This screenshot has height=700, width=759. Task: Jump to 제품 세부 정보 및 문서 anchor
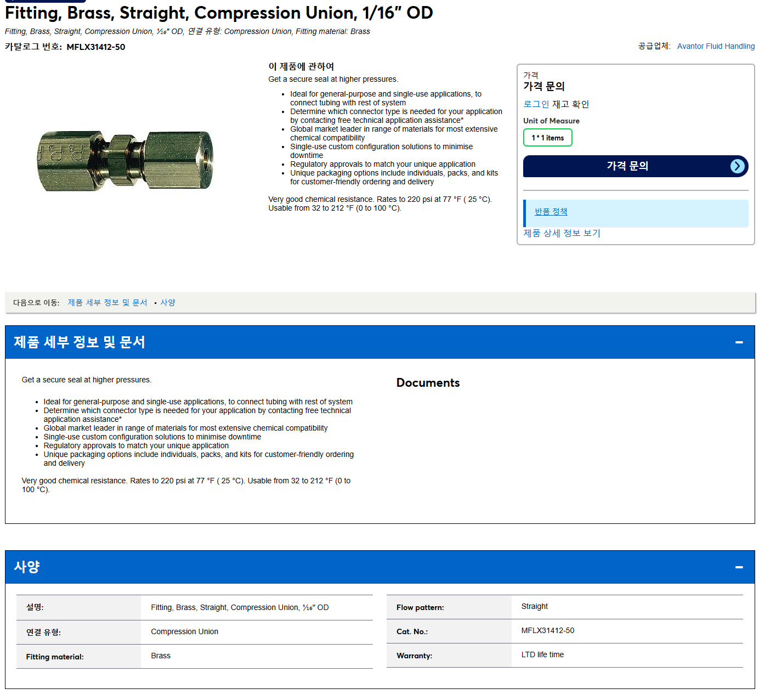click(107, 303)
